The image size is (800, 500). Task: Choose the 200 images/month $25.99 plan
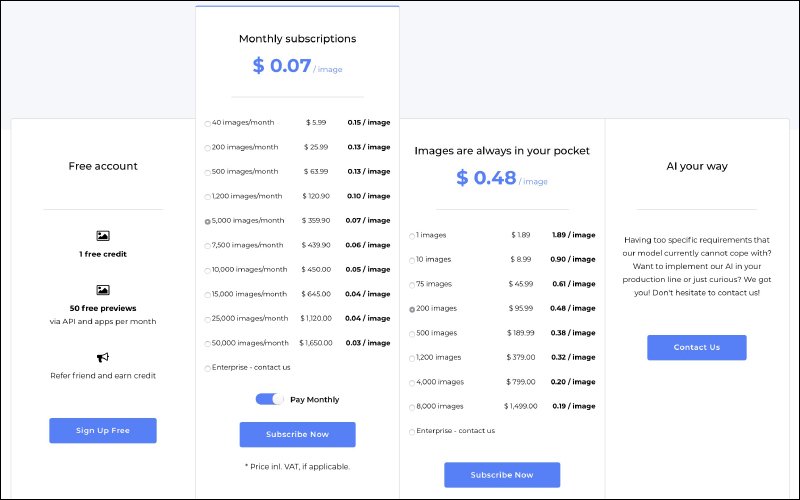(x=208, y=148)
